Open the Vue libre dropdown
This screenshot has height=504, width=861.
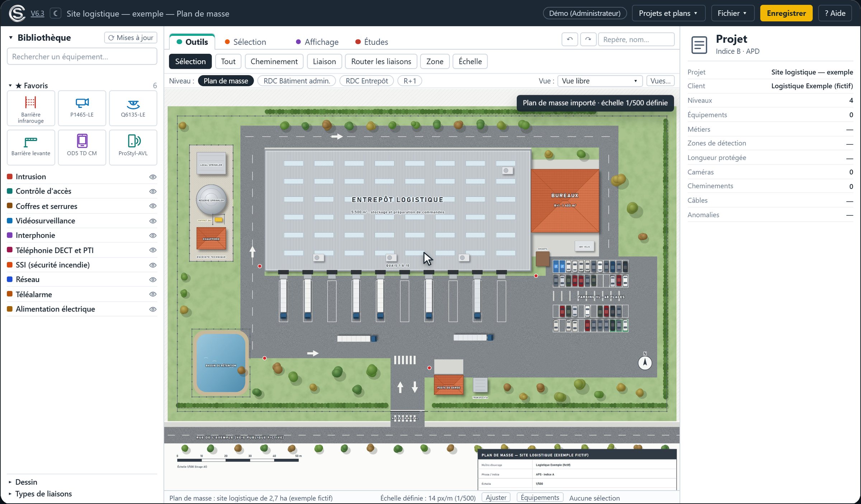pos(599,81)
